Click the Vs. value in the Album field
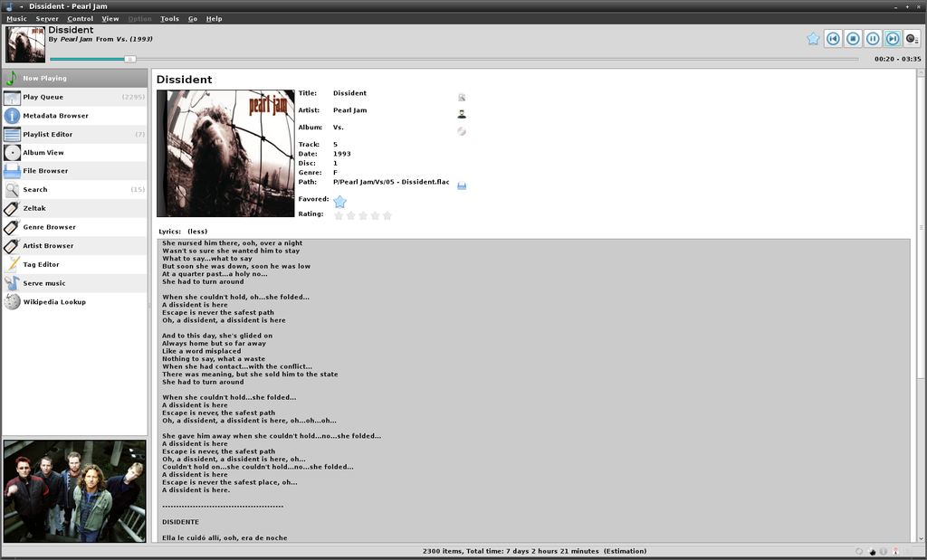Image resolution: width=927 pixels, height=560 pixels. pyautogui.click(x=339, y=128)
